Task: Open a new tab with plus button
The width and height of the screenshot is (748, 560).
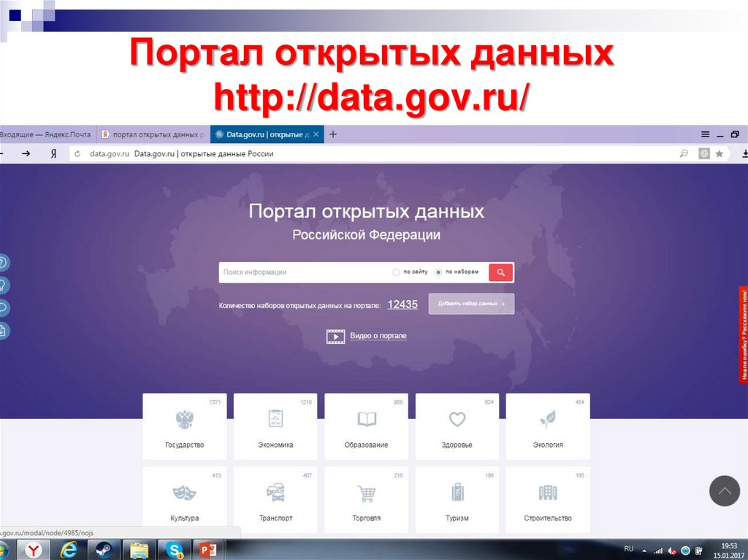Action: pyautogui.click(x=333, y=134)
